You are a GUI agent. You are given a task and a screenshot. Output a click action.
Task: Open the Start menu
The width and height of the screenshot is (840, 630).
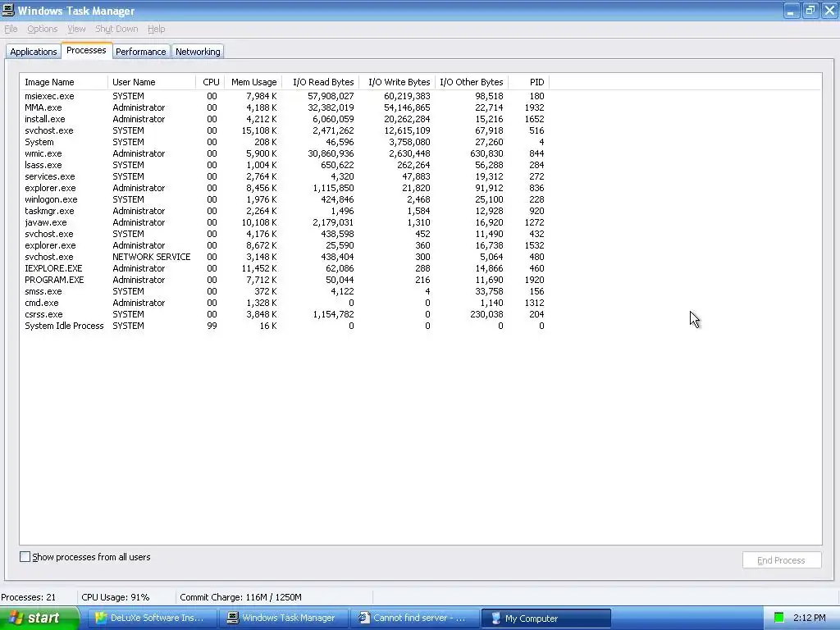click(39, 618)
